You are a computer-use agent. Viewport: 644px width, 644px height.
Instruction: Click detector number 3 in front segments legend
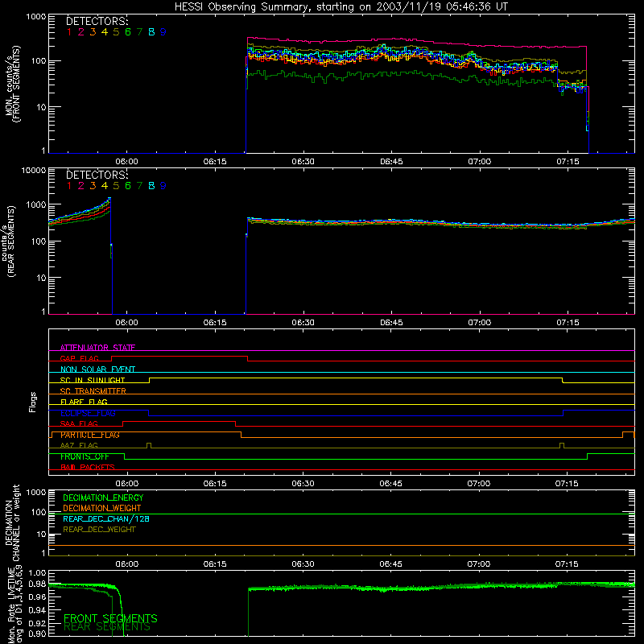[x=93, y=32]
